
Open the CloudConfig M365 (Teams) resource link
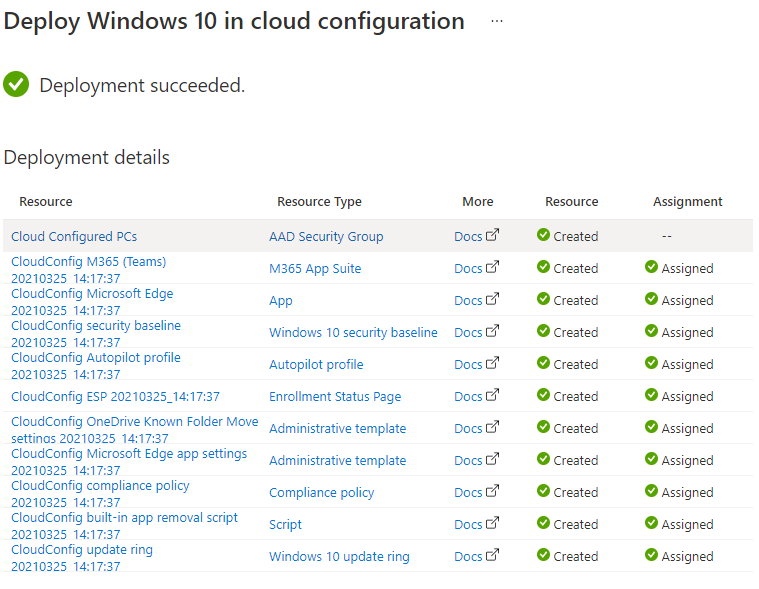(x=89, y=270)
